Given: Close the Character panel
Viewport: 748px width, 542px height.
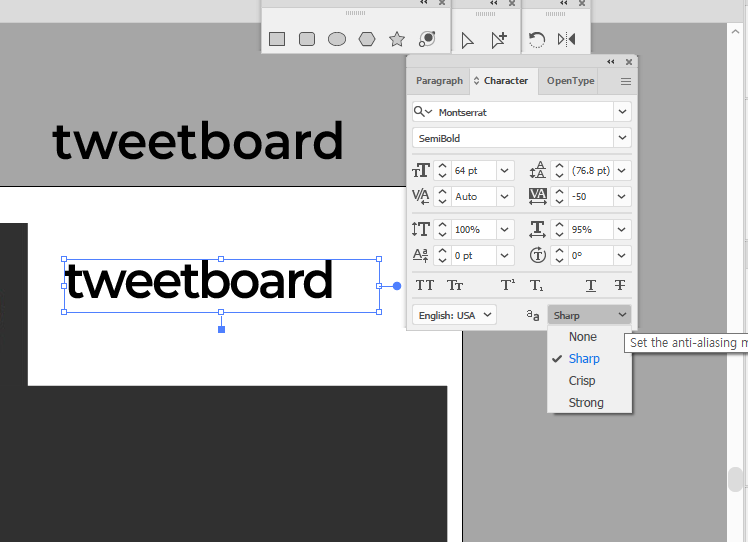Looking at the screenshot, I should click(x=629, y=62).
